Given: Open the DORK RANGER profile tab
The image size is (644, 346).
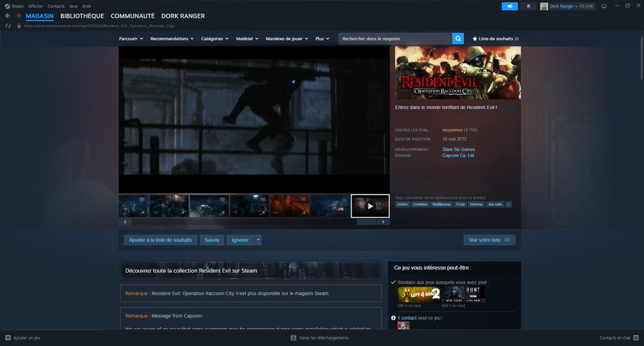Looking at the screenshot, I should (183, 16).
